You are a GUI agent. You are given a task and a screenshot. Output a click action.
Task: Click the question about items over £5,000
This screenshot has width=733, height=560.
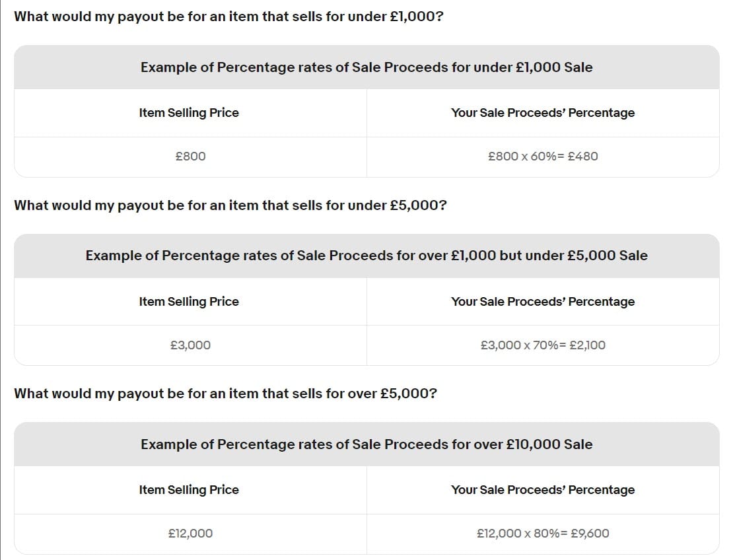pyautogui.click(x=225, y=394)
